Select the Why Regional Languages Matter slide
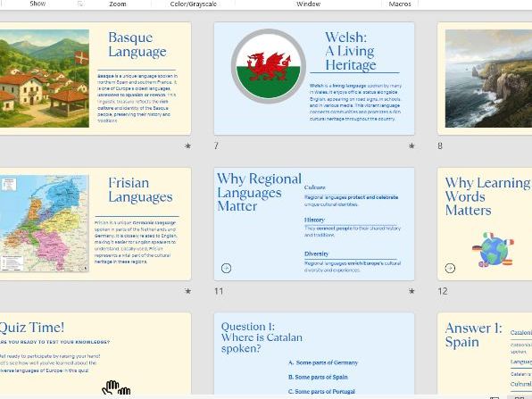Image resolution: width=532 pixels, height=399 pixels. point(314,224)
